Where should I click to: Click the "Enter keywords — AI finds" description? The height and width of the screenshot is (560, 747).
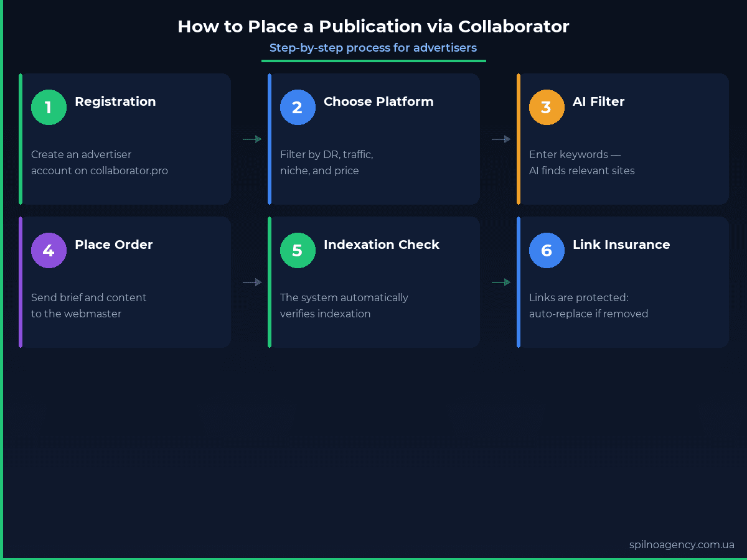(x=582, y=162)
